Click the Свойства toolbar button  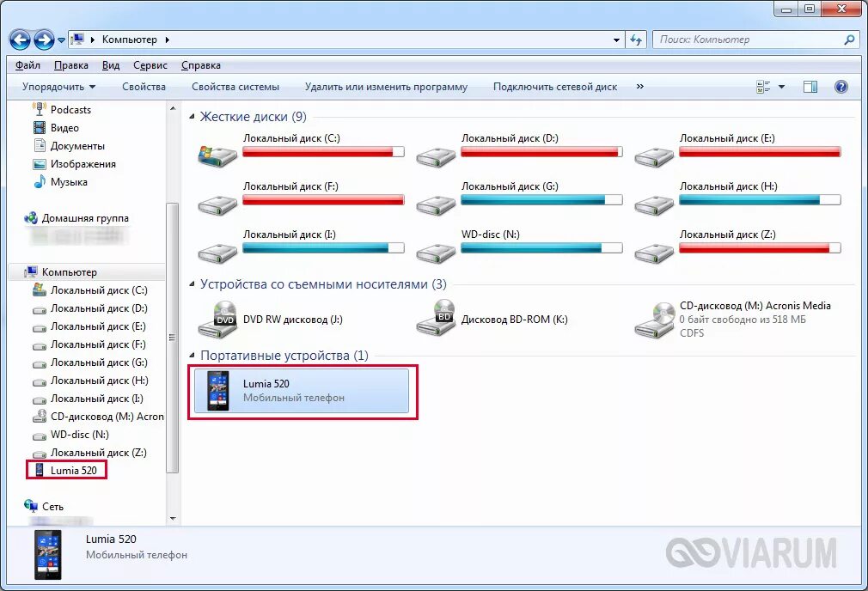(144, 87)
